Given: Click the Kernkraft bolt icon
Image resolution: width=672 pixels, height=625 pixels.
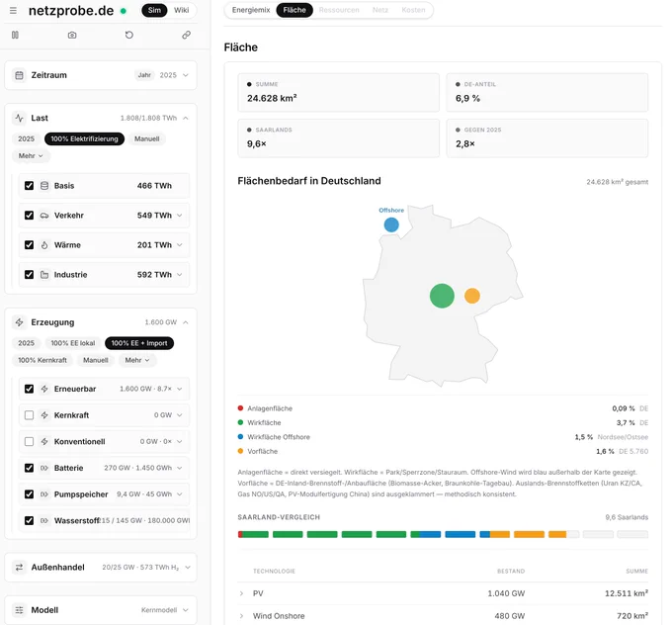Looking at the screenshot, I should pos(44,415).
